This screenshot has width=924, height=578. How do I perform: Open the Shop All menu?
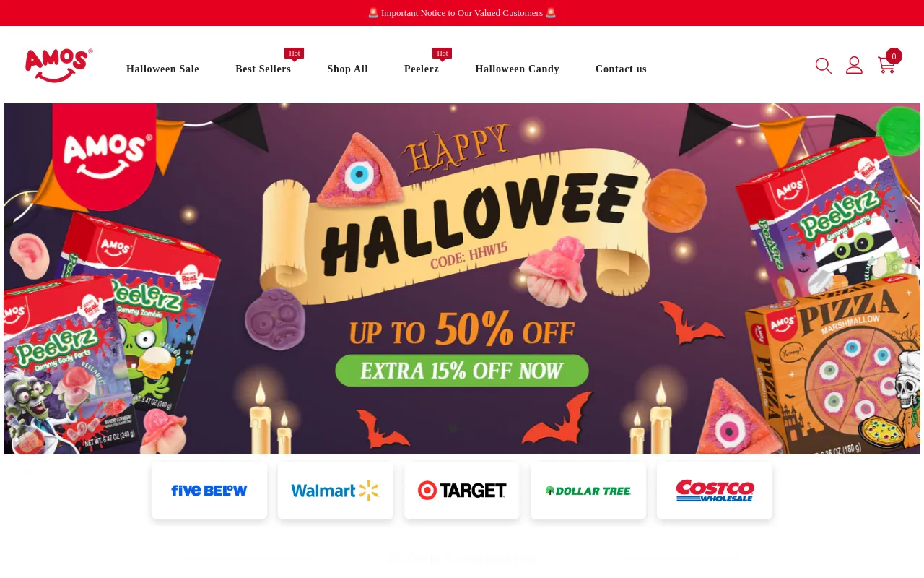point(348,69)
